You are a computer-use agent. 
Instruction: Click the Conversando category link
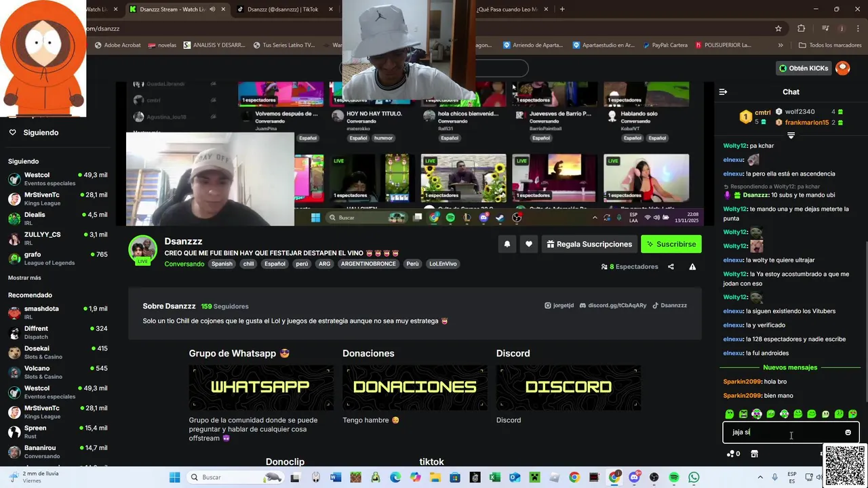click(184, 264)
